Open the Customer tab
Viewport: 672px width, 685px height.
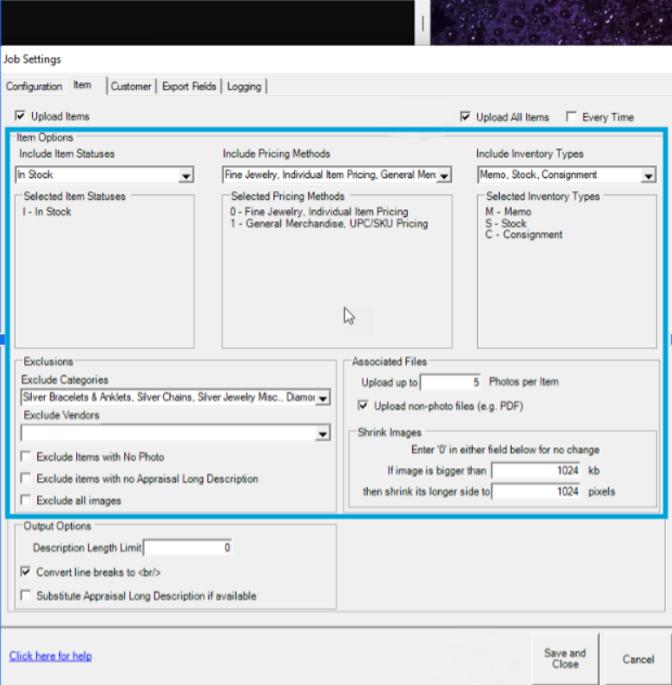coord(131,87)
